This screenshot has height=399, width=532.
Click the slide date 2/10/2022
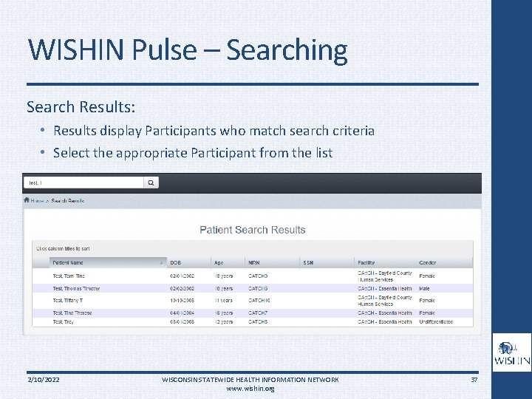[x=44, y=380]
